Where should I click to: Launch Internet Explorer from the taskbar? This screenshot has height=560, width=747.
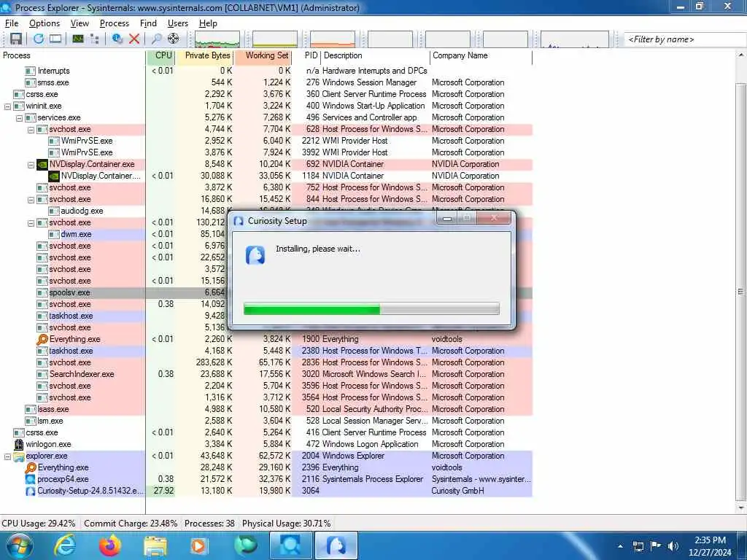click(x=64, y=545)
